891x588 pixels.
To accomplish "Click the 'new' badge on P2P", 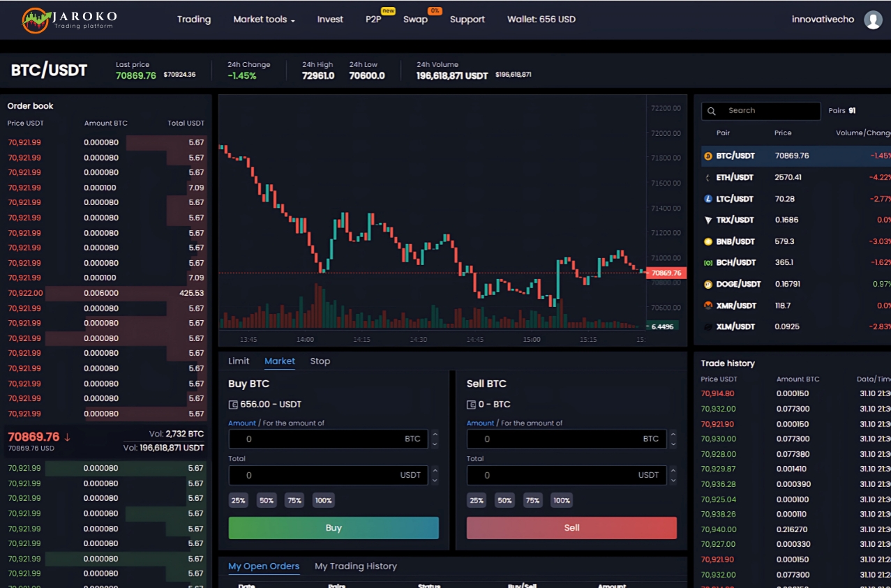I will tap(388, 11).
